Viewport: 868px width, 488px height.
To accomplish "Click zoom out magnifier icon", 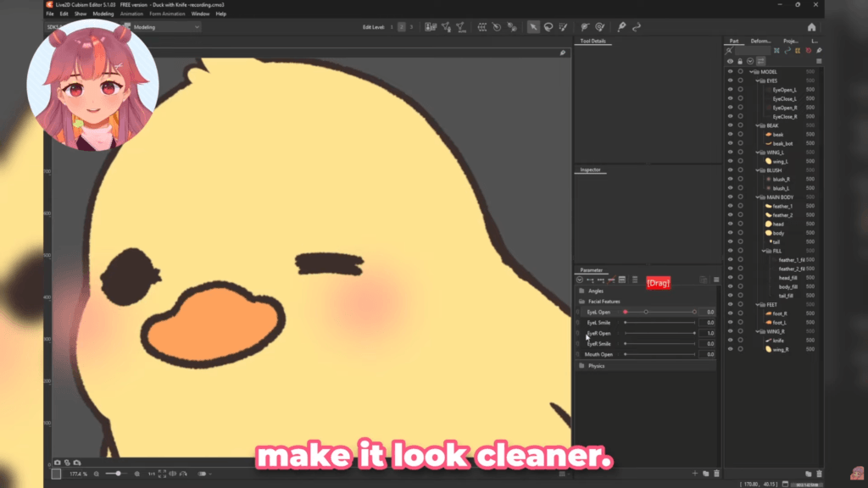I will (x=97, y=474).
